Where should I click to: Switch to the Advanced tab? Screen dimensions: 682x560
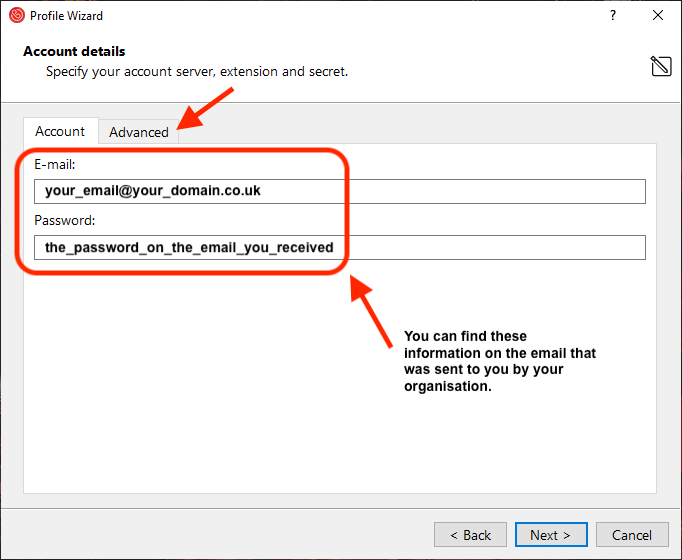[139, 132]
